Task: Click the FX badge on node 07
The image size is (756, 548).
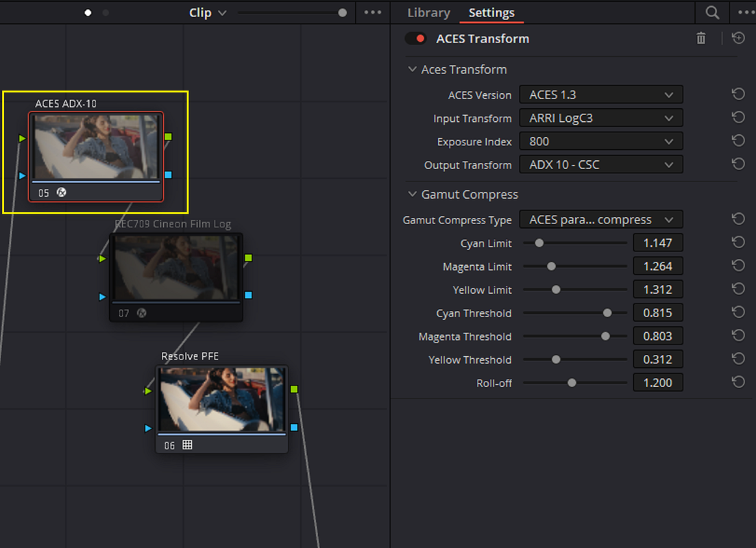Action: [141, 313]
